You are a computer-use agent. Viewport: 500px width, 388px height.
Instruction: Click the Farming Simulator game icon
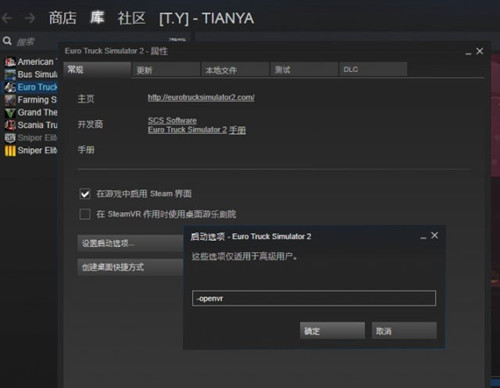(10, 100)
